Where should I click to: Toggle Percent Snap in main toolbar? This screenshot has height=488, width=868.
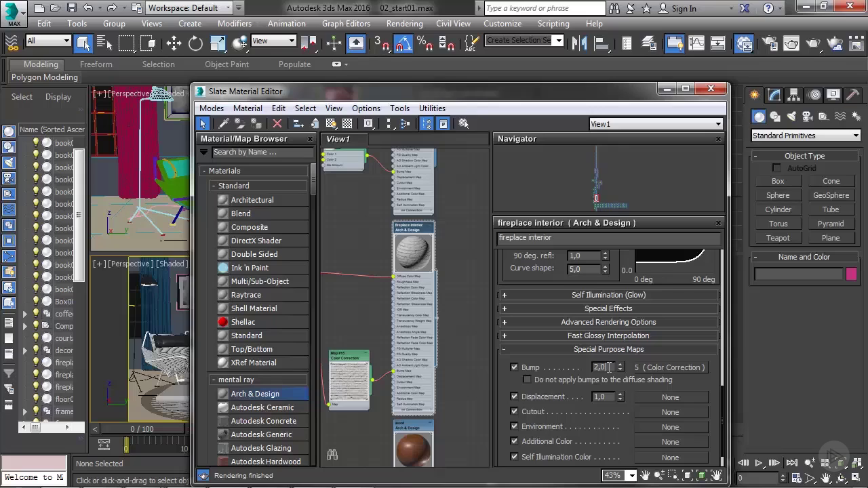click(x=425, y=43)
